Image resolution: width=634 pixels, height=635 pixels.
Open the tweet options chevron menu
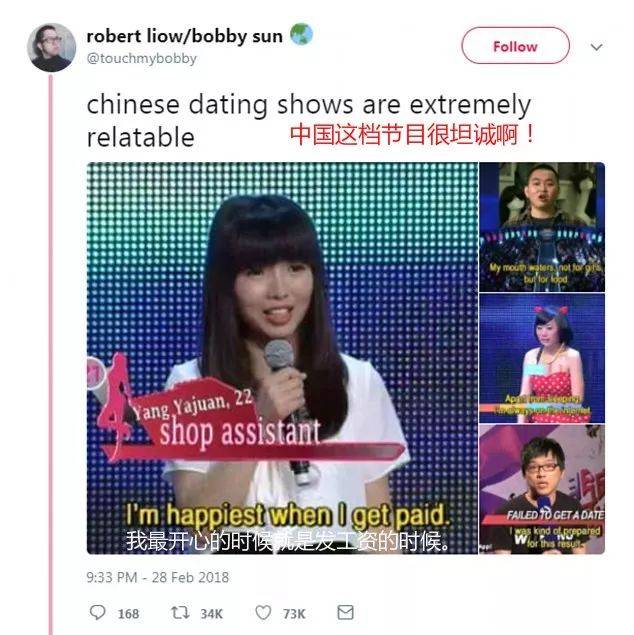[x=596, y=47]
